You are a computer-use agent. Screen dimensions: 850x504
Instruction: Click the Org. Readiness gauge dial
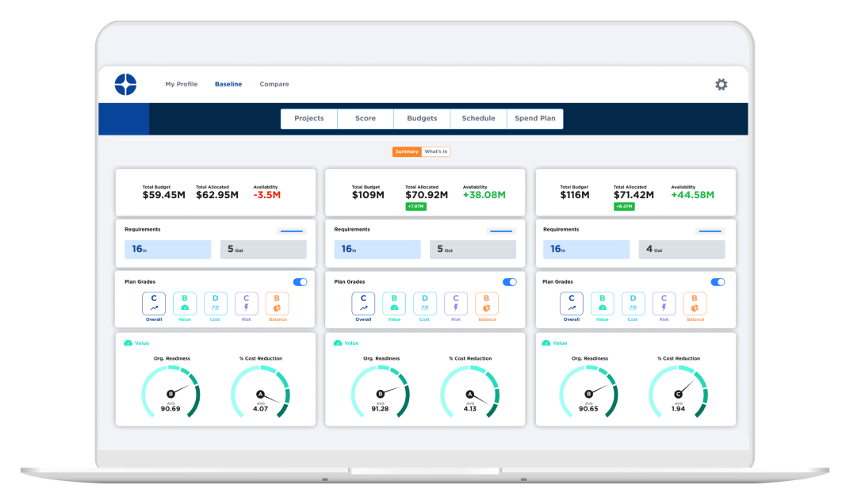tap(171, 392)
